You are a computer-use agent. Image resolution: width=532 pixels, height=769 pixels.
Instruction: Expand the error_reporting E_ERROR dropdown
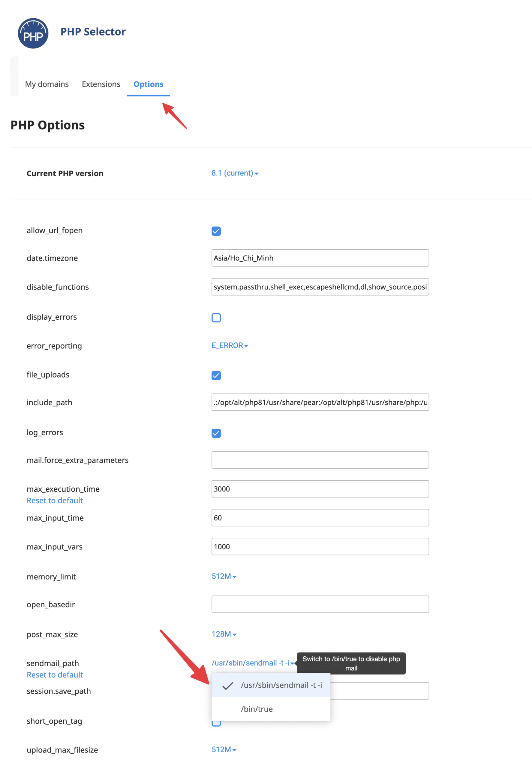pos(230,345)
